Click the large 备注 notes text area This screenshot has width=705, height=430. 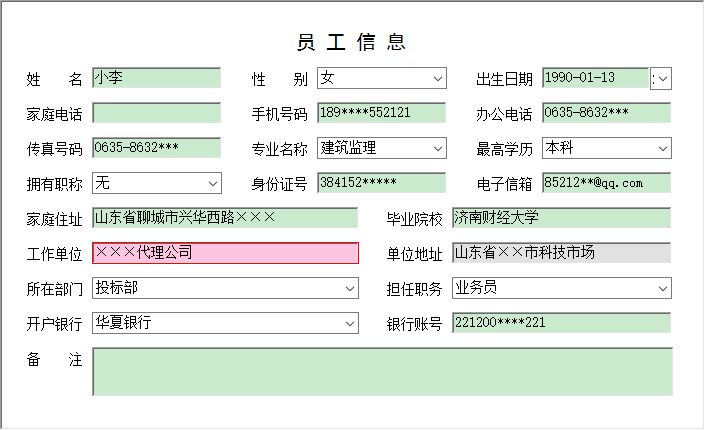[383, 372]
